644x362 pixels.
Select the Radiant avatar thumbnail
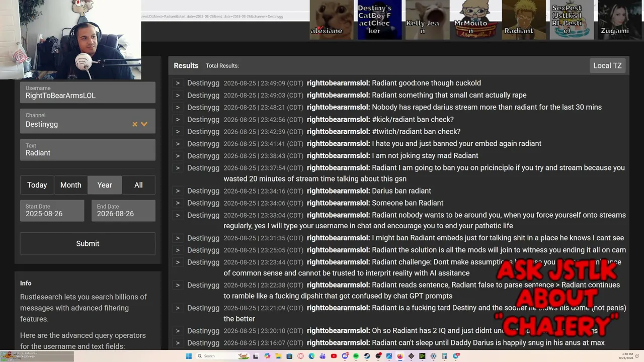(524, 20)
